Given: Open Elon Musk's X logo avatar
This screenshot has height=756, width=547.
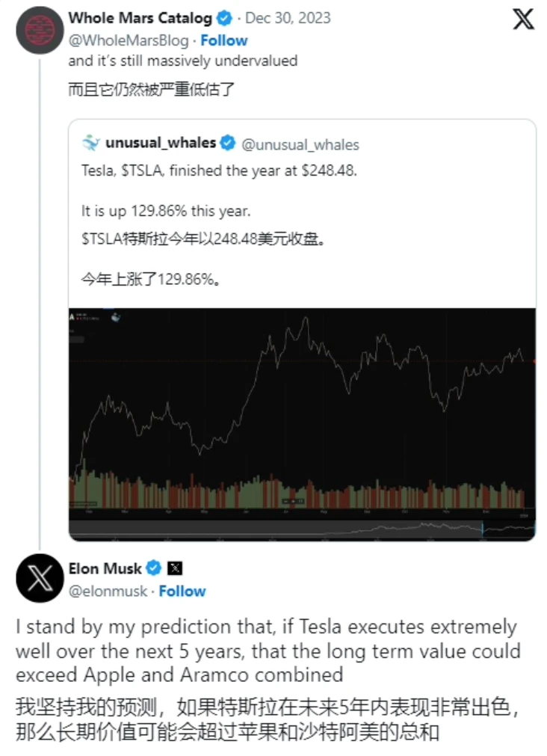Looking at the screenshot, I should [39, 578].
